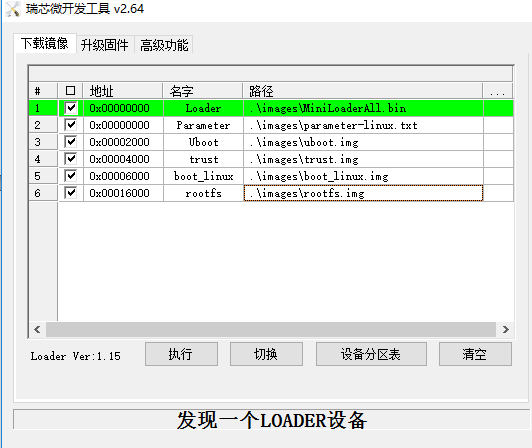Image resolution: width=532 pixels, height=448 pixels.
Task: Click the rootfs name cell
Action: click(203, 193)
